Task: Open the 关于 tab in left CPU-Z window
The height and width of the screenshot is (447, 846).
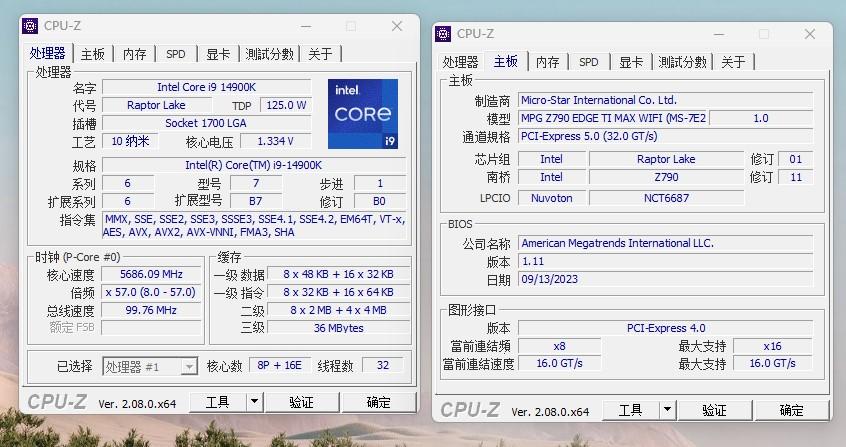Action: (320, 54)
